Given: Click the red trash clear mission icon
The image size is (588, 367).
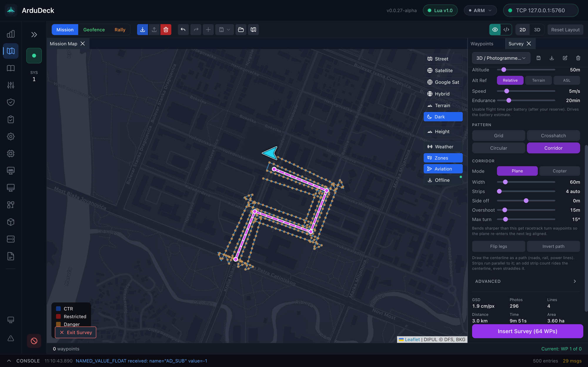Looking at the screenshot, I should pos(166,30).
